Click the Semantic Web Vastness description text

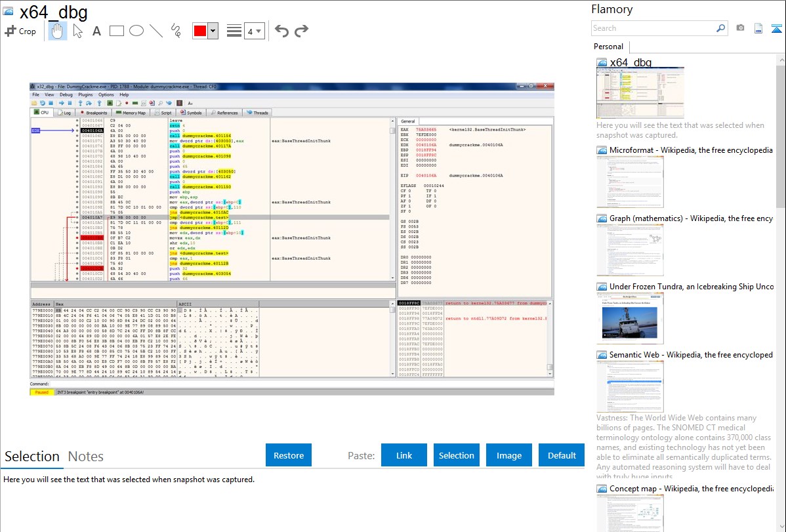684,447
